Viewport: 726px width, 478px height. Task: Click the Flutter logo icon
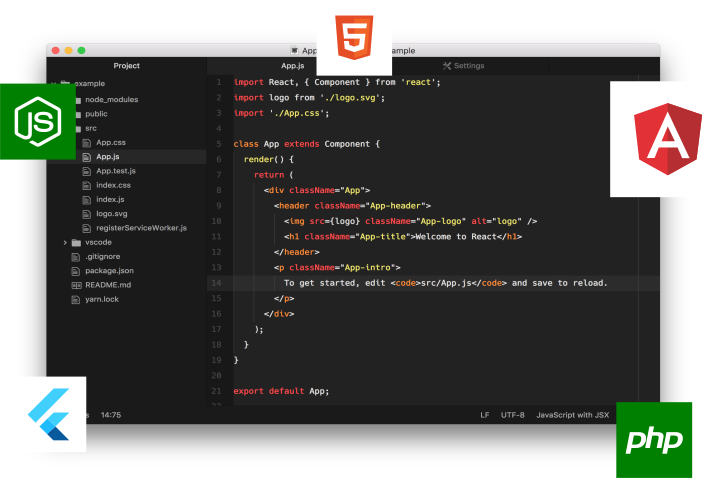tap(50, 413)
